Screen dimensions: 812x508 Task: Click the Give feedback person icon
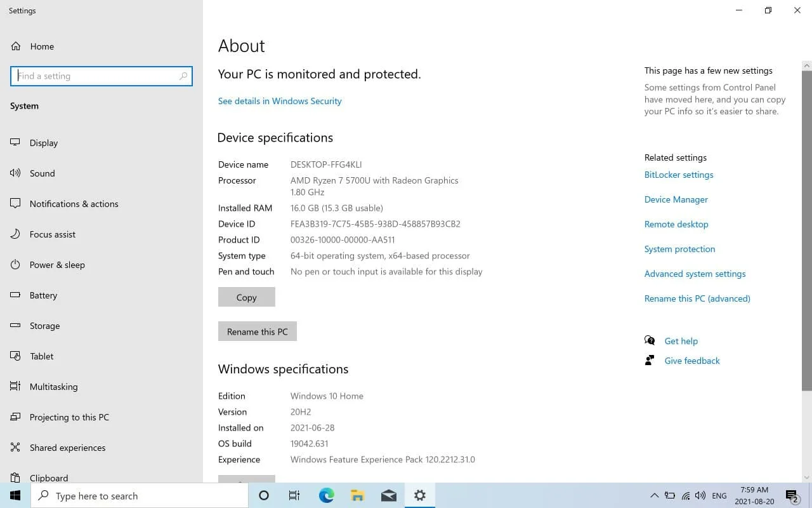[x=650, y=361]
